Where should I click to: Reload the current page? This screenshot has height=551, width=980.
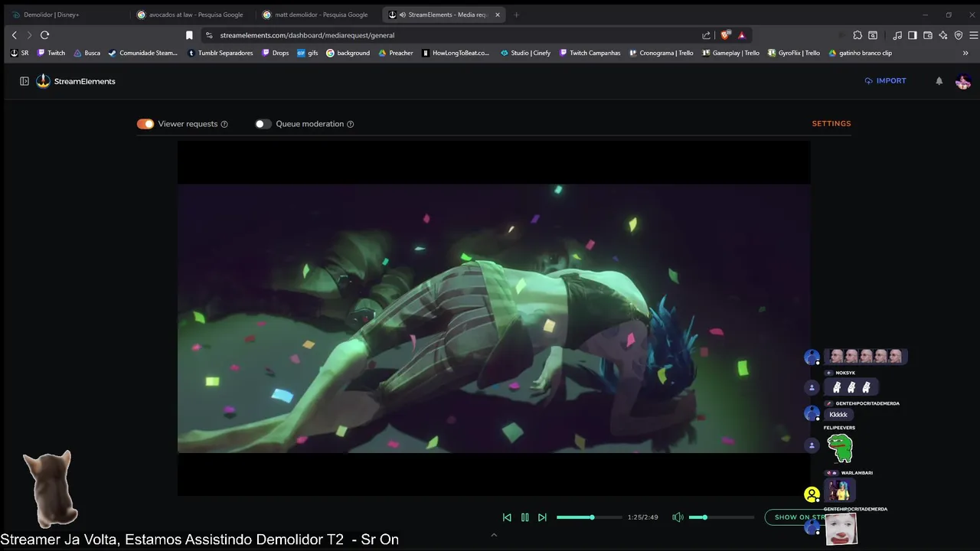(x=45, y=35)
